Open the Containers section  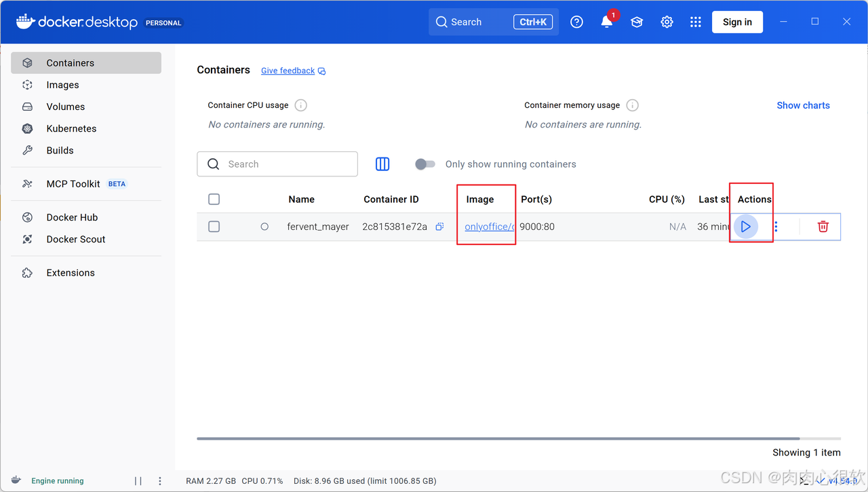coord(86,63)
